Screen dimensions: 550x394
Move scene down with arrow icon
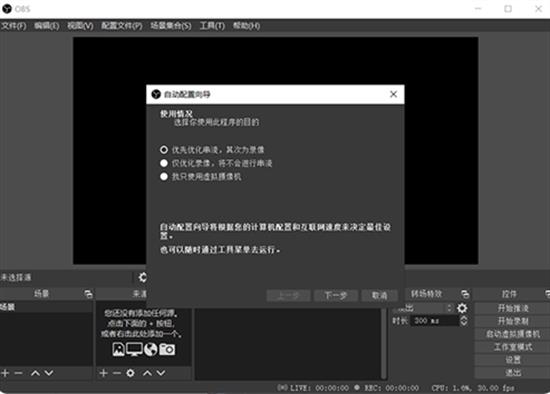(49, 373)
